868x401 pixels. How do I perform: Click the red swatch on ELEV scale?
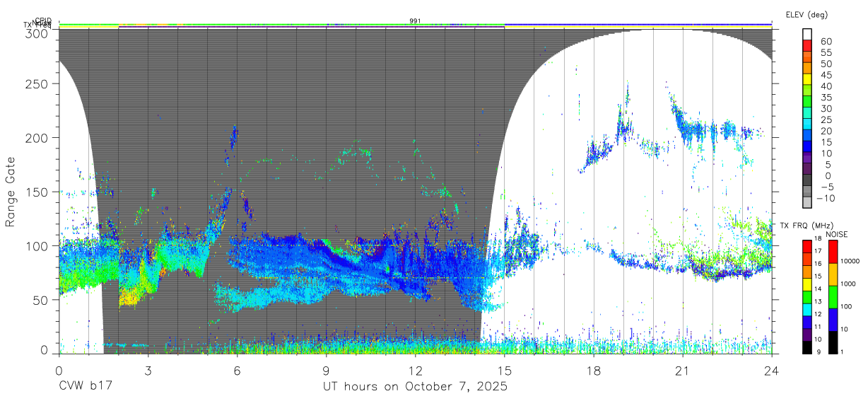(x=808, y=46)
